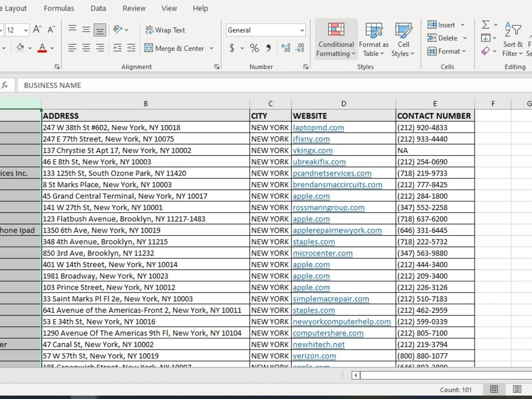This screenshot has height=399, width=532.
Task: Open Number format dialog launcher
Action: [x=306, y=67]
